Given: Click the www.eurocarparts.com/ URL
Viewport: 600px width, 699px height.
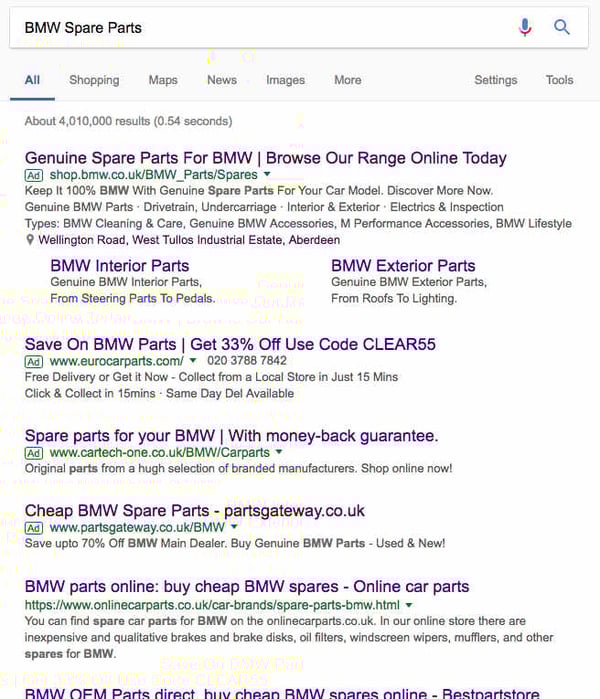Looking at the screenshot, I should (116, 361).
